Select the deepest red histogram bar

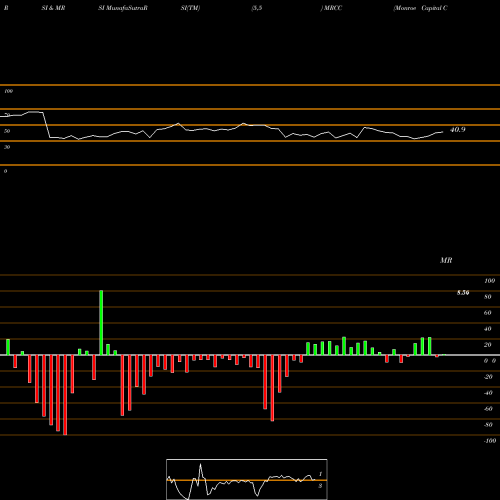click(65, 395)
